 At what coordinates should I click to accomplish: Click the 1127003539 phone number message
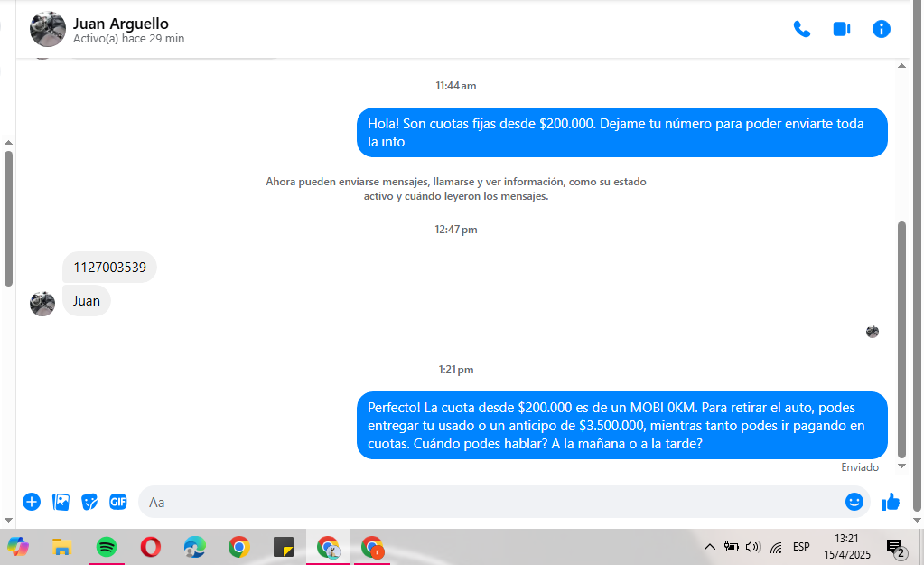point(109,268)
